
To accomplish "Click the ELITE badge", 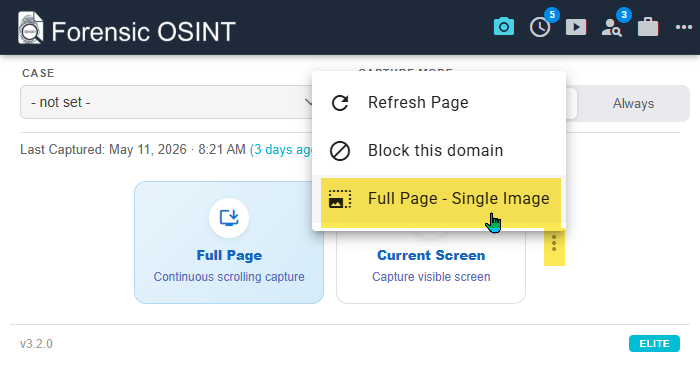I will coord(654,344).
